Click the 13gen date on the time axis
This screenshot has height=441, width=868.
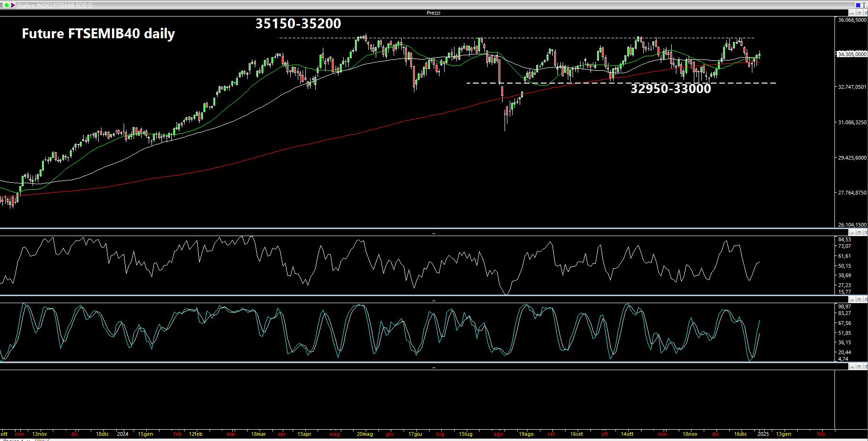click(784, 433)
